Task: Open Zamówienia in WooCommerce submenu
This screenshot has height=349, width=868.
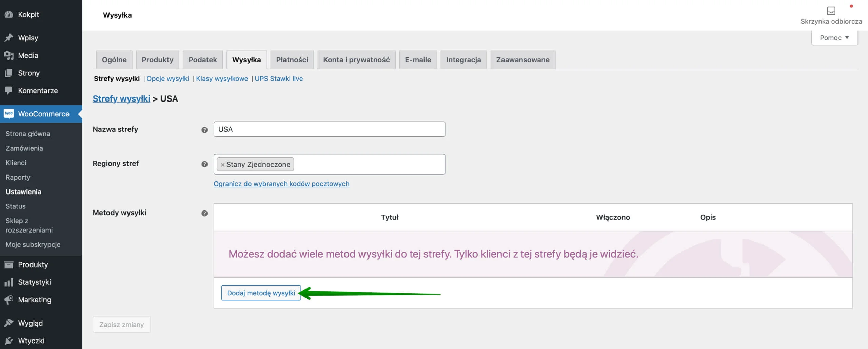Action: pos(24,148)
